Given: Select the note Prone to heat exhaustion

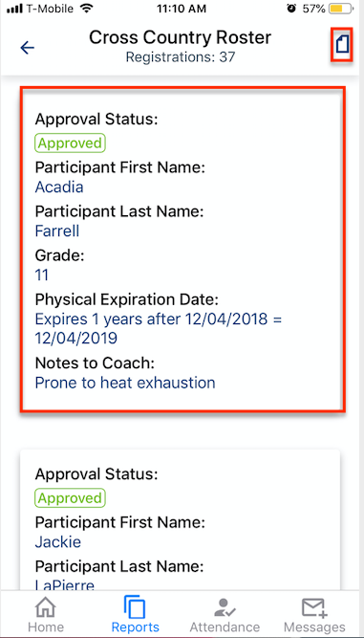Looking at the screenshot, I should tap(125, 383).
